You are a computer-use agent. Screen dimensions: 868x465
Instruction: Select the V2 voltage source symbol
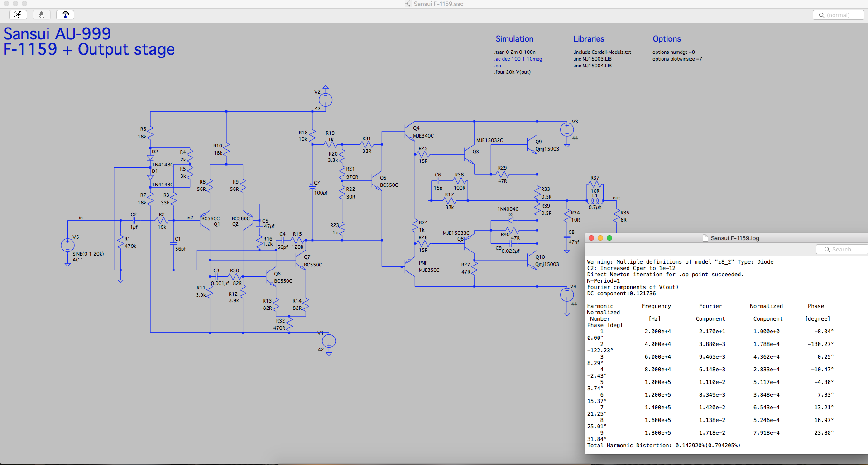[326, 100]
